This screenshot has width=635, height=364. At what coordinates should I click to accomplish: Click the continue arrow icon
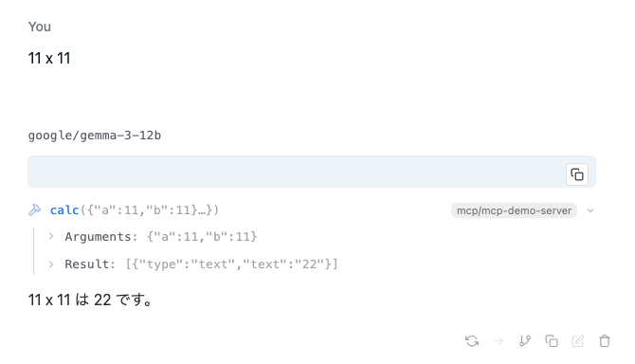click(499, 341)
